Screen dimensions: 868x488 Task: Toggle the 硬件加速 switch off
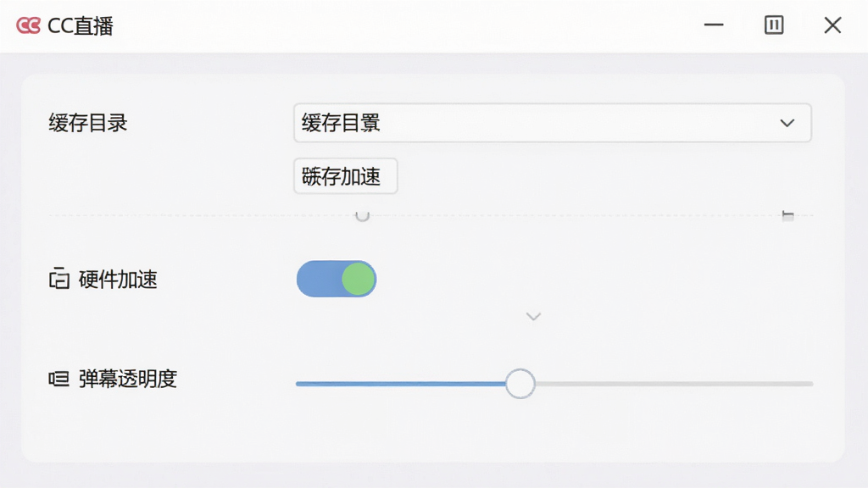pos(337,279)
